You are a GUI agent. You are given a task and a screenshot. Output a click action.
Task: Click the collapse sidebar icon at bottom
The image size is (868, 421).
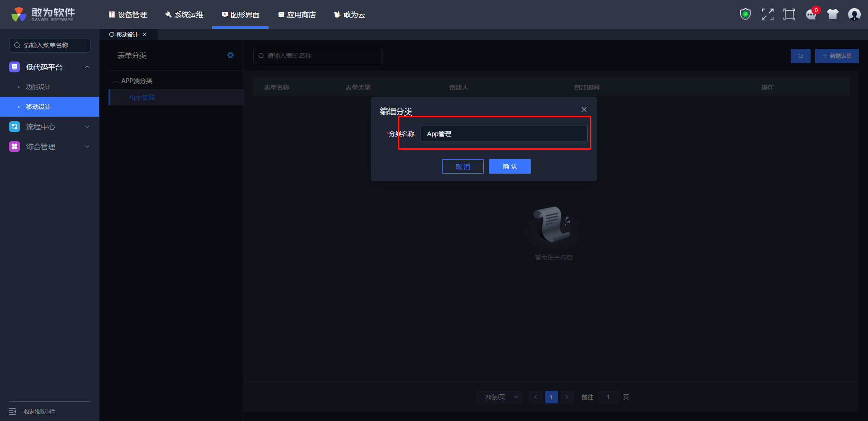pos(13,412)
